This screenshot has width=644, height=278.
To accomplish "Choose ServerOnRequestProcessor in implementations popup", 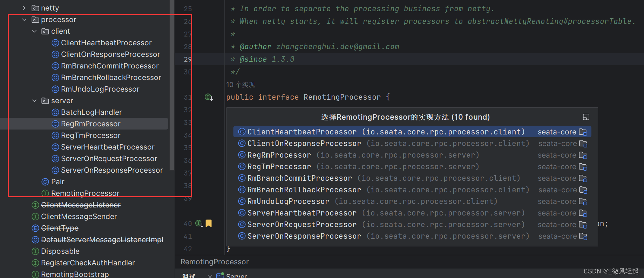I will click(x=412, y=225).
